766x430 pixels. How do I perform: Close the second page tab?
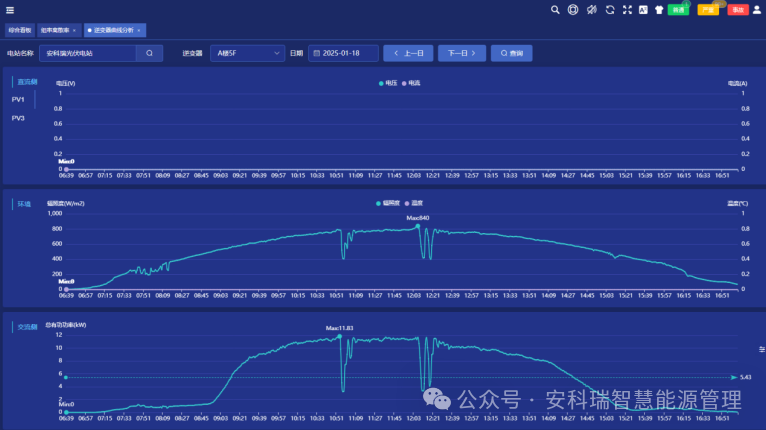[x=74, y=30]
